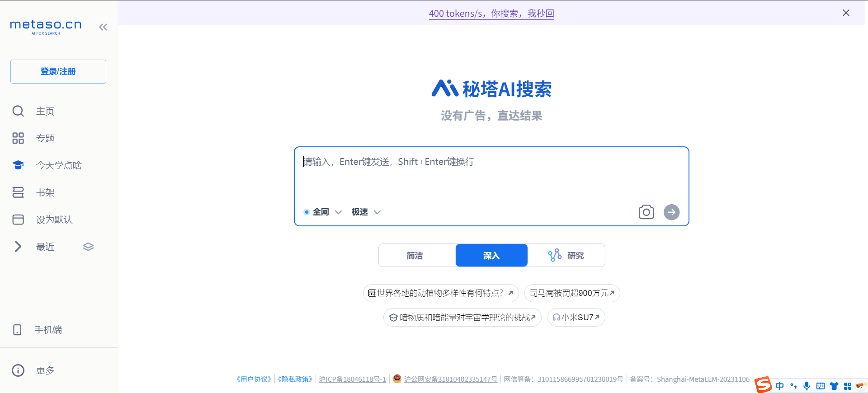
Task: Open 书架 in sidebar
Action: [45, 192]
